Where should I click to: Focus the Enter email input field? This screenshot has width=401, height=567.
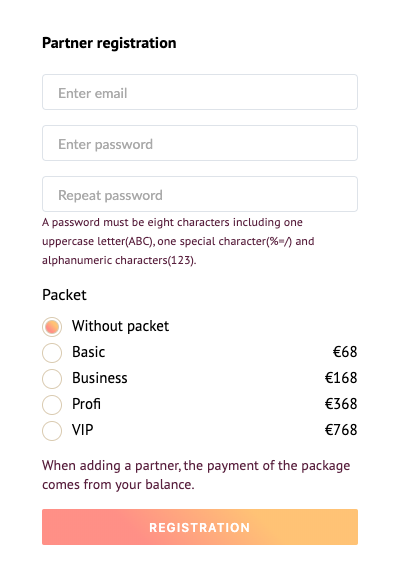tap(200, 92)
